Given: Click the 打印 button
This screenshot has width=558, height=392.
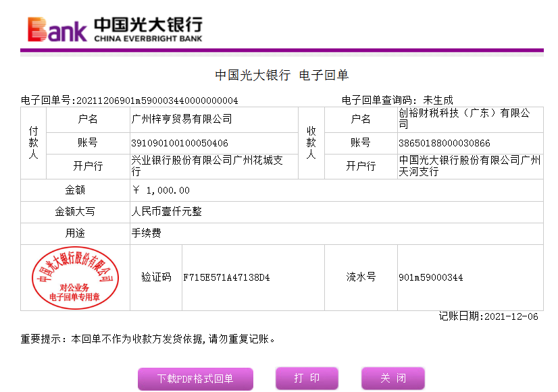Looking at the screenshot, I should [x=307, y=378].
